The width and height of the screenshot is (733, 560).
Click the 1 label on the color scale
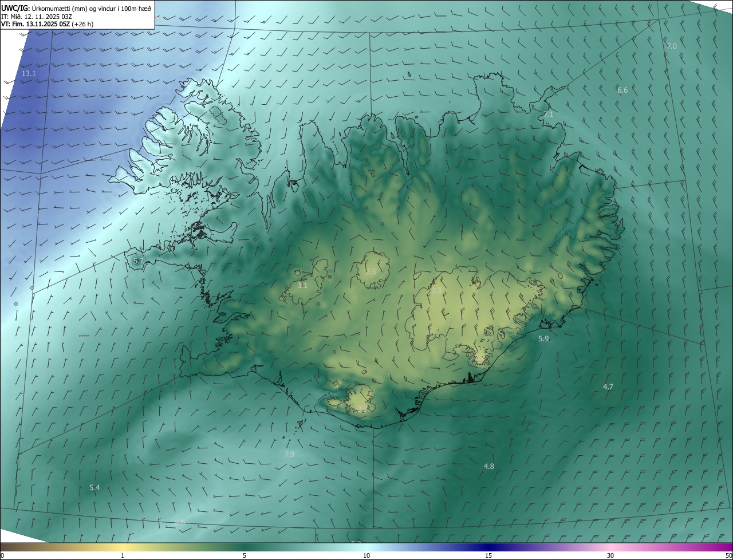pyautogui.click(x=123, y=555)
